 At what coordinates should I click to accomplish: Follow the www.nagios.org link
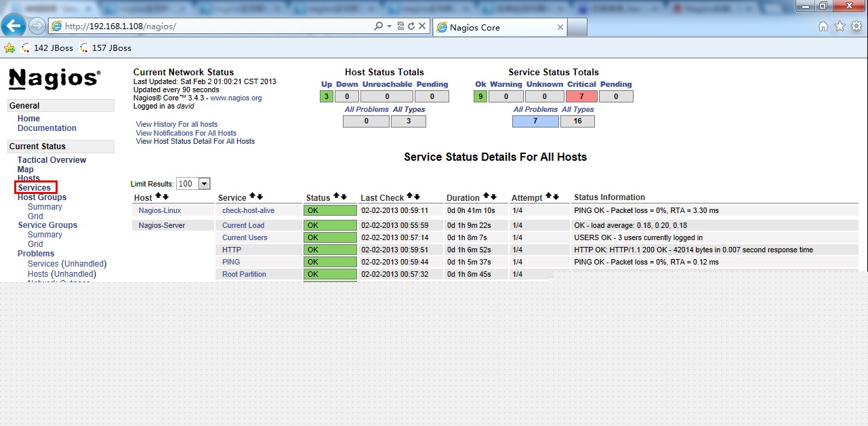pyautogui.click(x=236, y=98)
